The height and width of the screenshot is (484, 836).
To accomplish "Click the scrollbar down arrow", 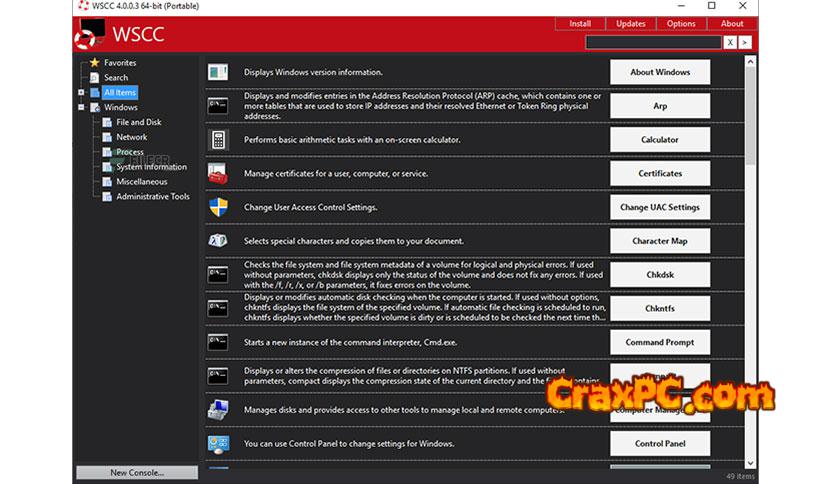I will [x=750, y=463].
